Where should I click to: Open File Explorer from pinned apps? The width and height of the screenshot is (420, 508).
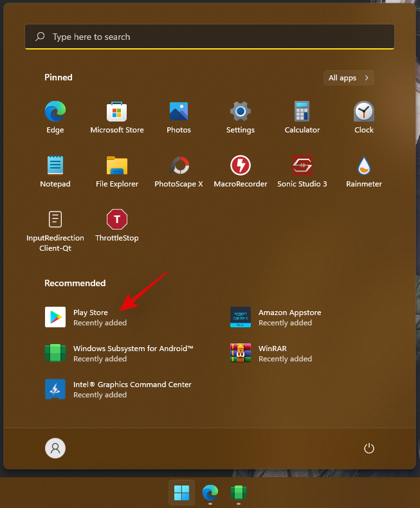[117, 172]
